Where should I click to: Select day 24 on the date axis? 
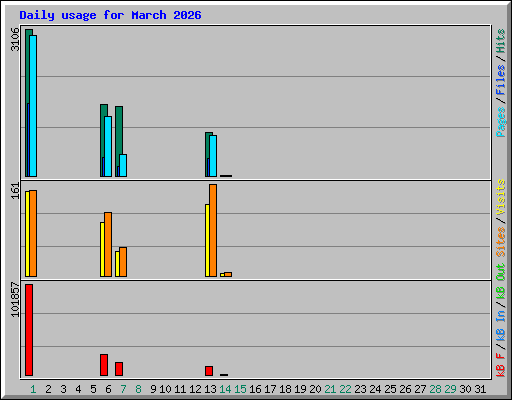coord(375,389)
